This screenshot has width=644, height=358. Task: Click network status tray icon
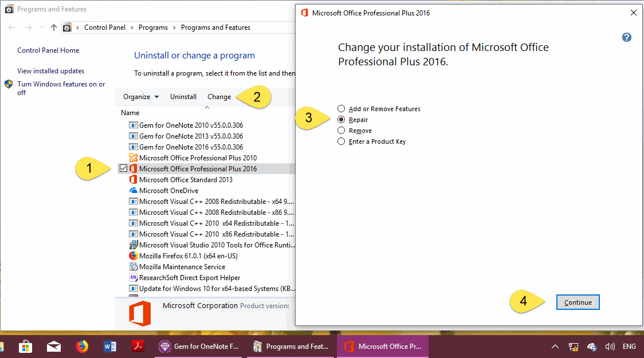[x=574, y=347]
